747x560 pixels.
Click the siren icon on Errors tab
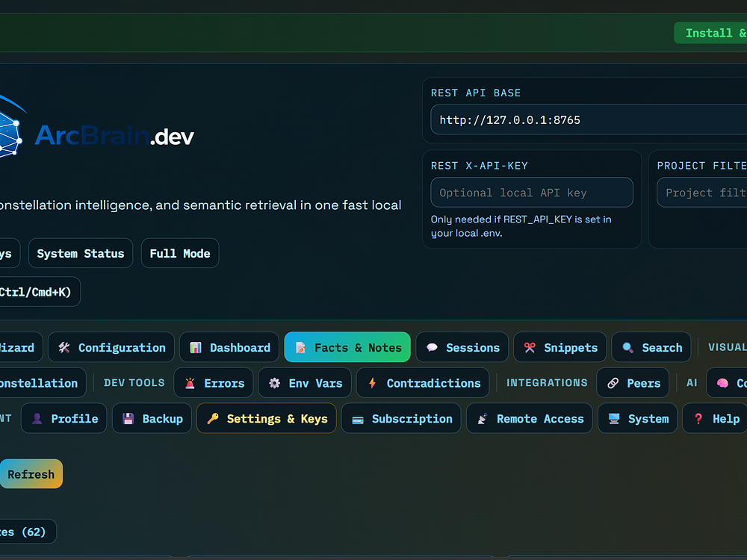pyautogui.click(x=190, y=383)
